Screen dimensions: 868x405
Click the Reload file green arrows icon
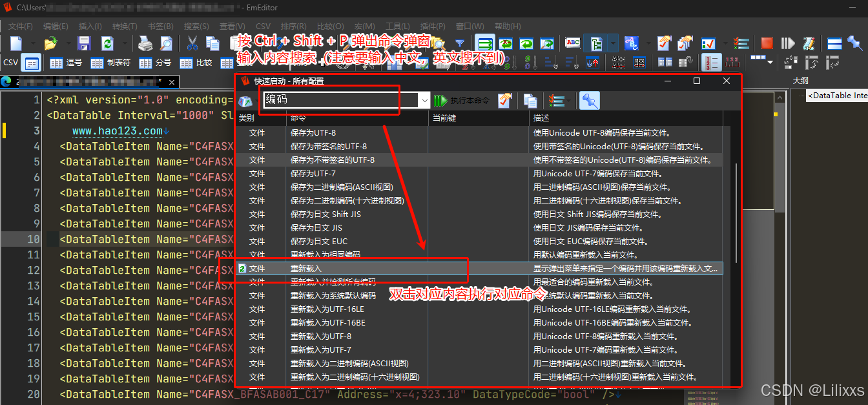click(107, 44)
